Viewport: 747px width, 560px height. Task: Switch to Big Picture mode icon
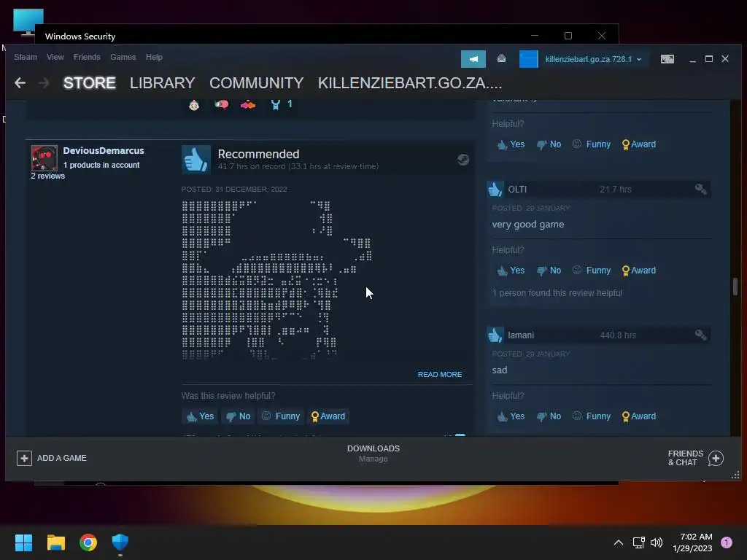[667, 59]
